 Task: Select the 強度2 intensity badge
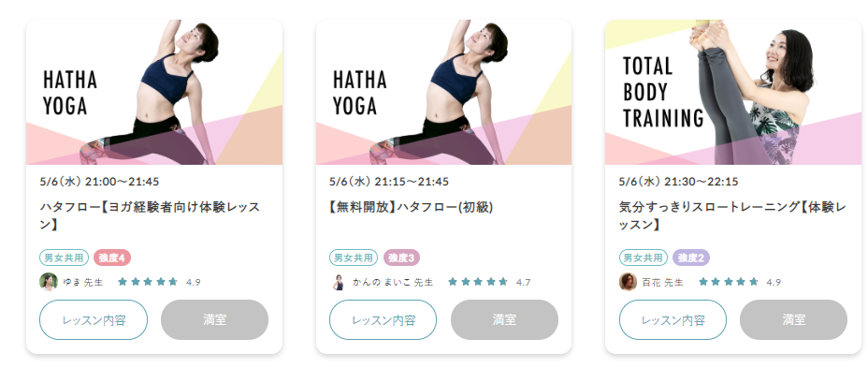click(x=691, y=258)
